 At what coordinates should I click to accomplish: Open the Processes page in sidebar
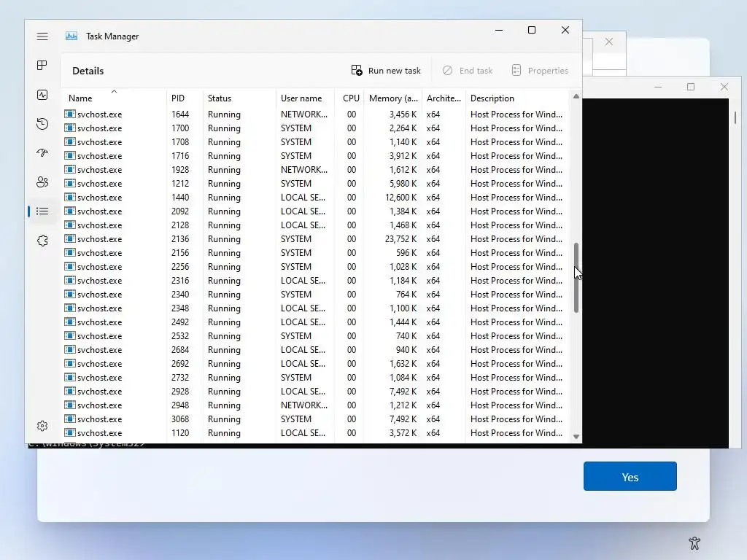pos(42,65)
